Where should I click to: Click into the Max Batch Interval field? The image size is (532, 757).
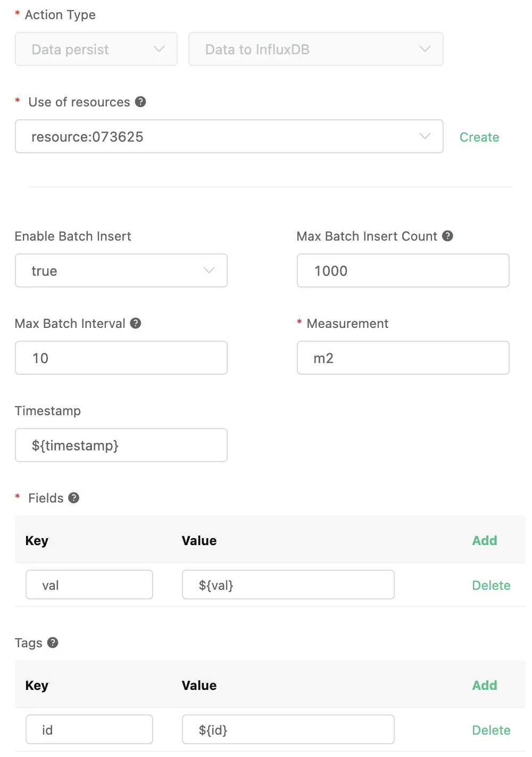[x=121, y=358]
